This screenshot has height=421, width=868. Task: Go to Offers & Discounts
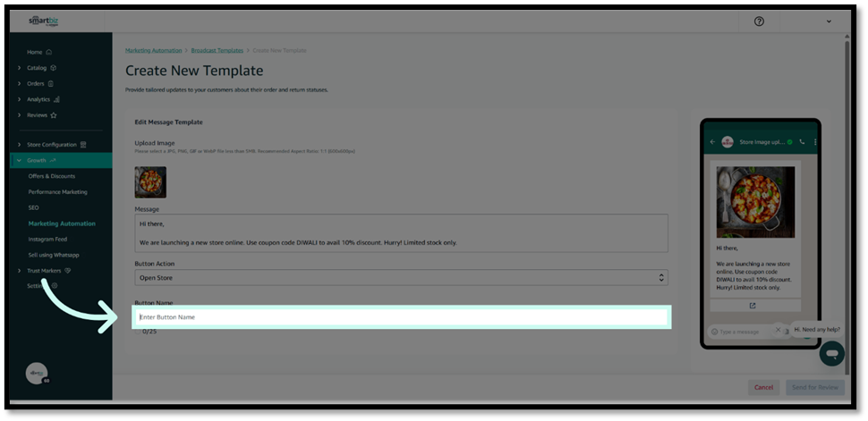[x=52, y=176]
